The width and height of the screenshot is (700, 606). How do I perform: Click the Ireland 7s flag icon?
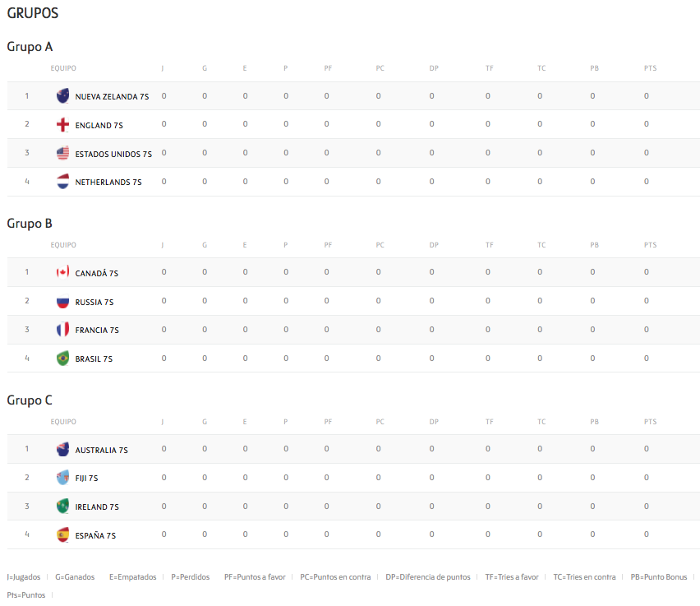pos(62,507)
